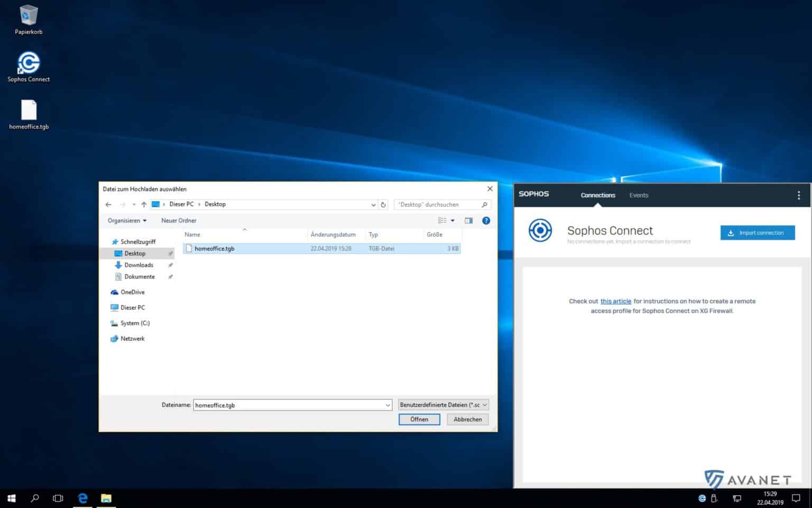812x508 pixels.
Task: Open Microsoft Edge from the taskbar
Action: (x=82, y=498)
